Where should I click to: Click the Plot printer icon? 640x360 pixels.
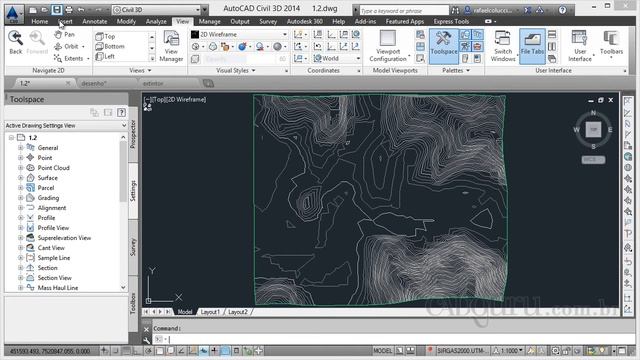[69, 10]
